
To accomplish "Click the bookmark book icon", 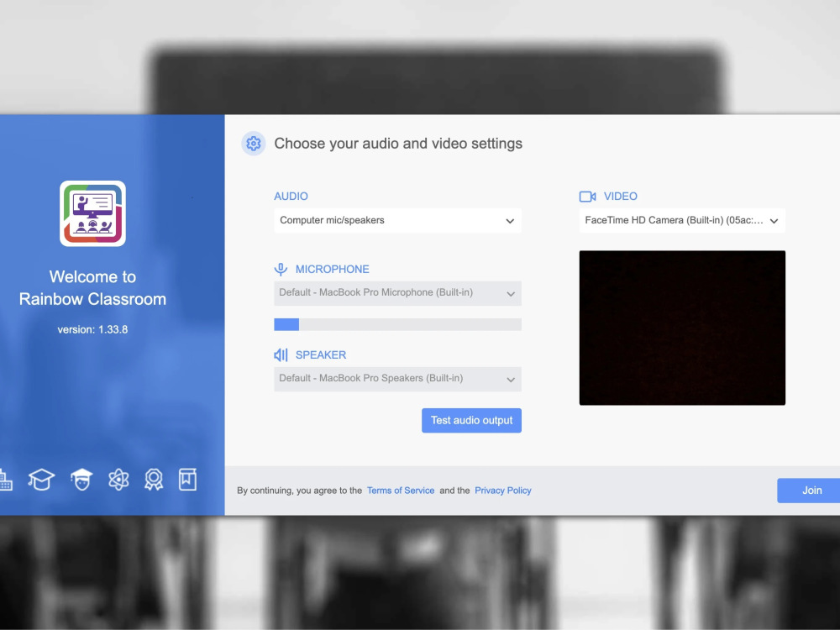I will [187, 480].
